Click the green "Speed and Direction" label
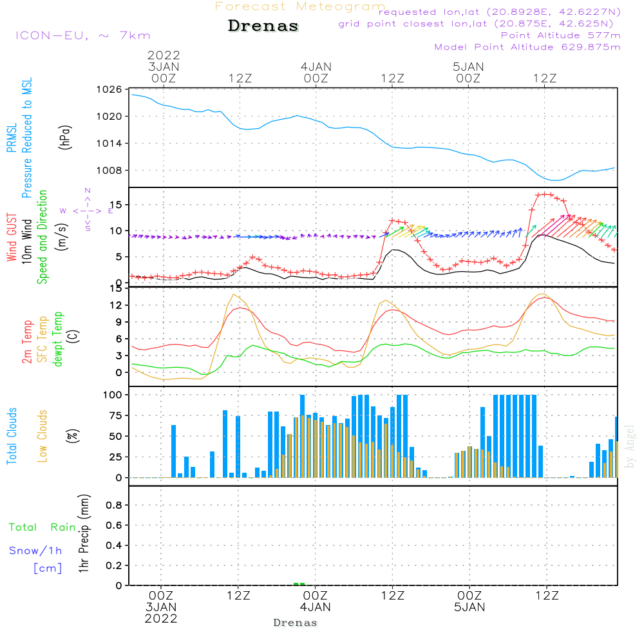644x644 pixels. point(42,237)
